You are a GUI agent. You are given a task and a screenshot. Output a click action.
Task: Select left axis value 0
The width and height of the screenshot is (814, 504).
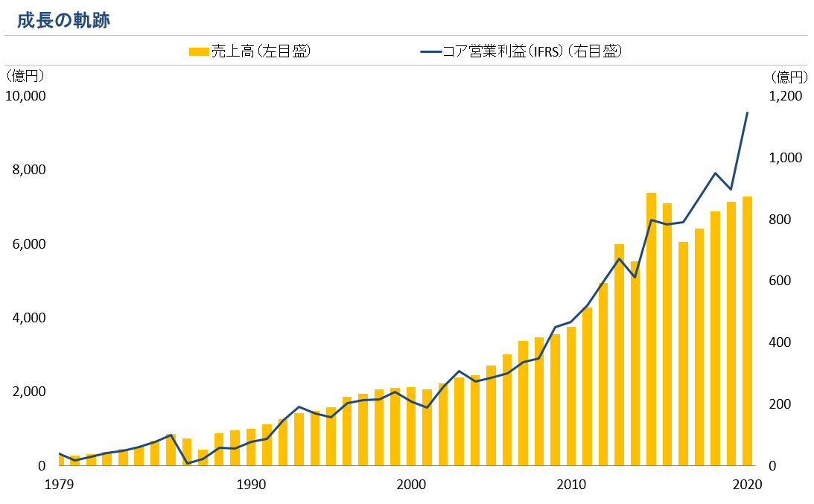point(42,466)
